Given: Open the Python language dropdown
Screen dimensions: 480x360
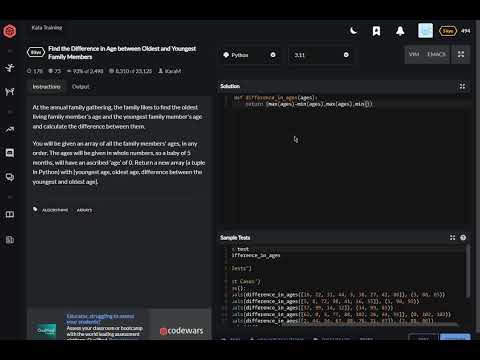Looking at the screenshot, I should point(249,55).
